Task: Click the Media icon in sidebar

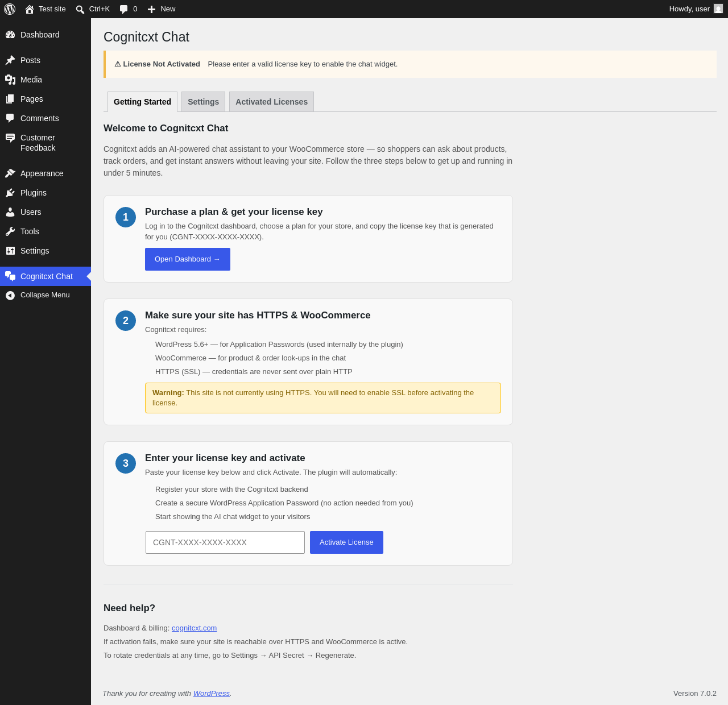Action: [x=10, y=80]
